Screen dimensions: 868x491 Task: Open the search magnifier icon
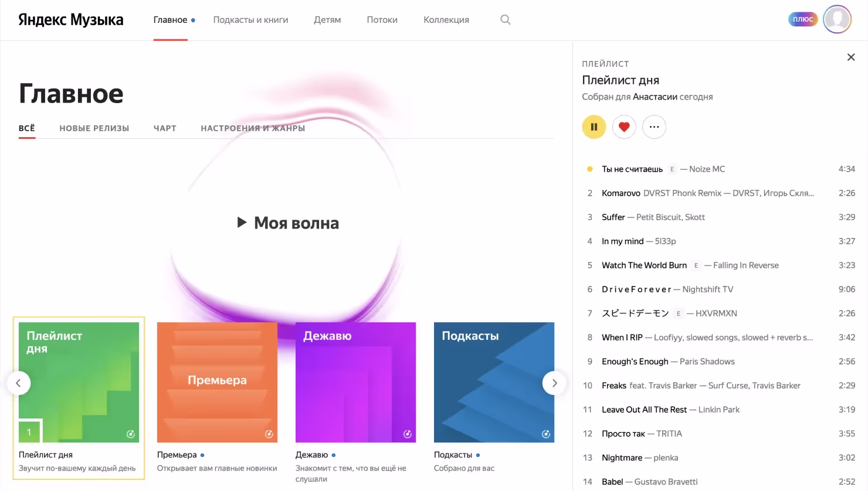(x=505, y=20)
